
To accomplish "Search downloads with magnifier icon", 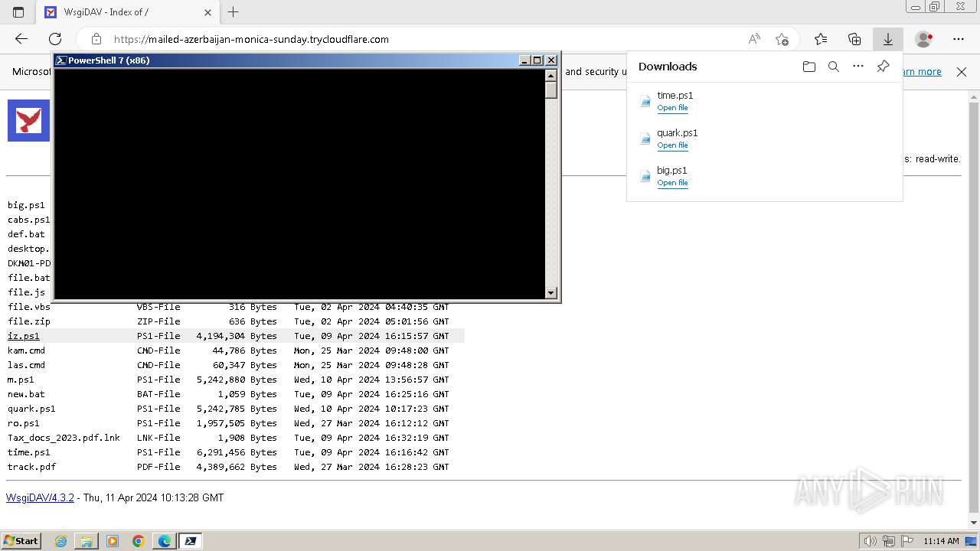I will click(x=834, y=67).
